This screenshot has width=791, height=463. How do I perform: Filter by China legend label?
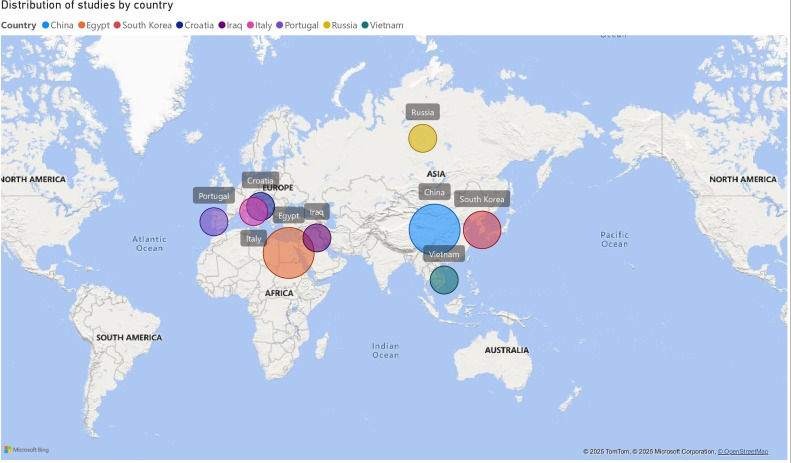(62, 25)
